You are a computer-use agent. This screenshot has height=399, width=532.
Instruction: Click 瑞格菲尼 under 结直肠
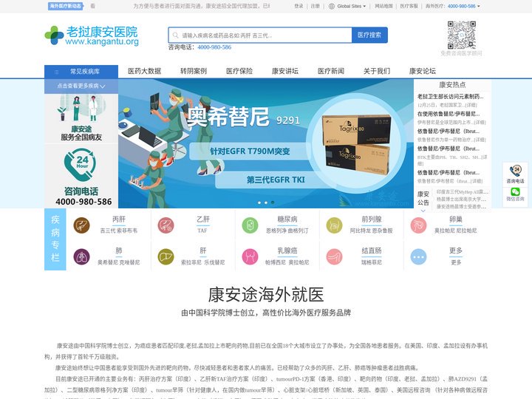click(372, 262)
